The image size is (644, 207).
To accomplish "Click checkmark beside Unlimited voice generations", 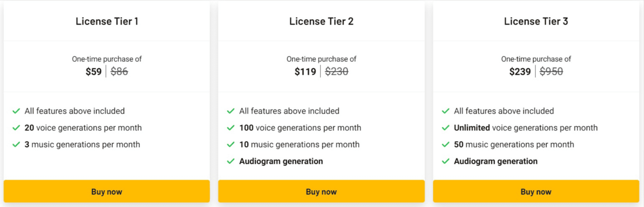I will pos(446,128).
